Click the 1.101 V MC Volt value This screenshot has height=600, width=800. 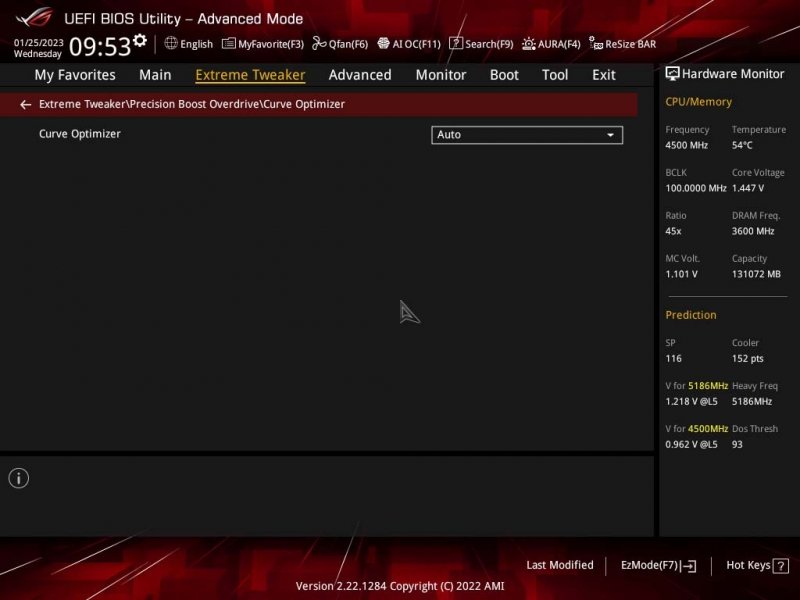681,274
